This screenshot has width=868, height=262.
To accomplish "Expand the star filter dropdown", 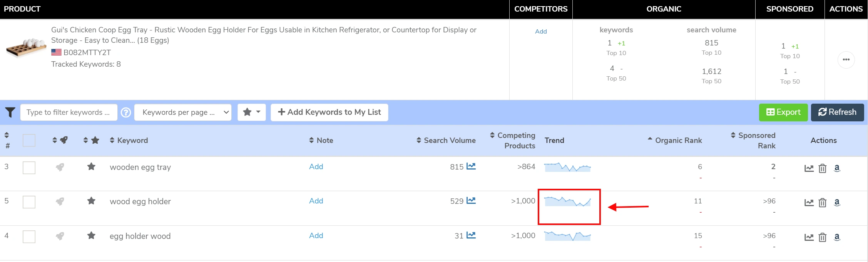I will tap(251, 113).
